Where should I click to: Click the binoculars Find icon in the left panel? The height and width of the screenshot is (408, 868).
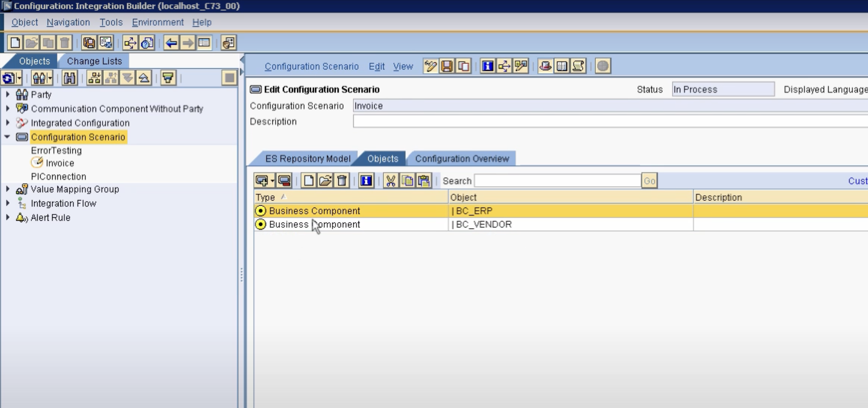pyautogui.click(x=70, y=78)
